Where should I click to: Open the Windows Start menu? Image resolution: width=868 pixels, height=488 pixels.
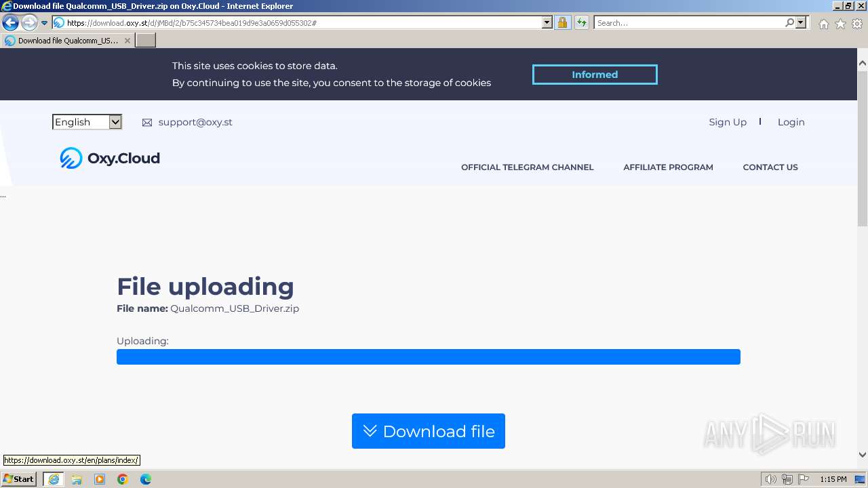point(19,479)
